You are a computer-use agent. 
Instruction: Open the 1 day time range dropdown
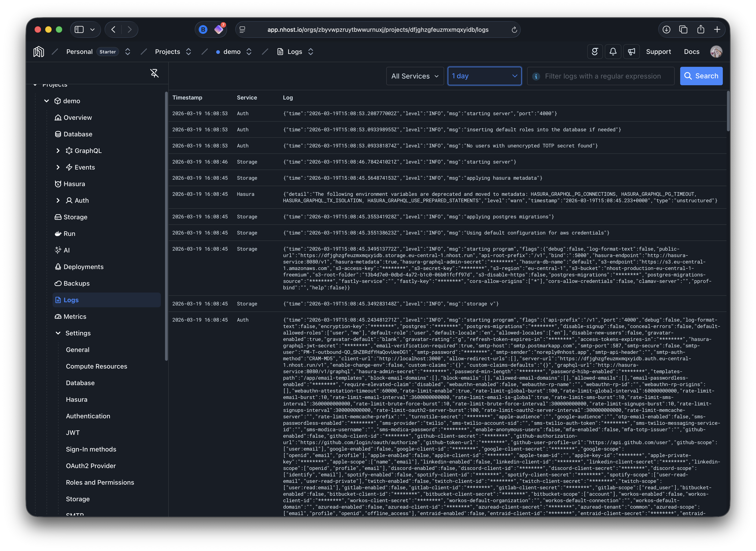pos(484,76)
